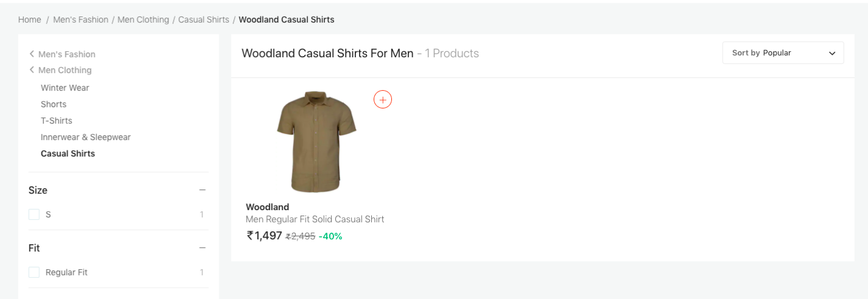868x299 pixels.
Task: Go to Home via breadcrumb
Action: [x=29, y=19]
